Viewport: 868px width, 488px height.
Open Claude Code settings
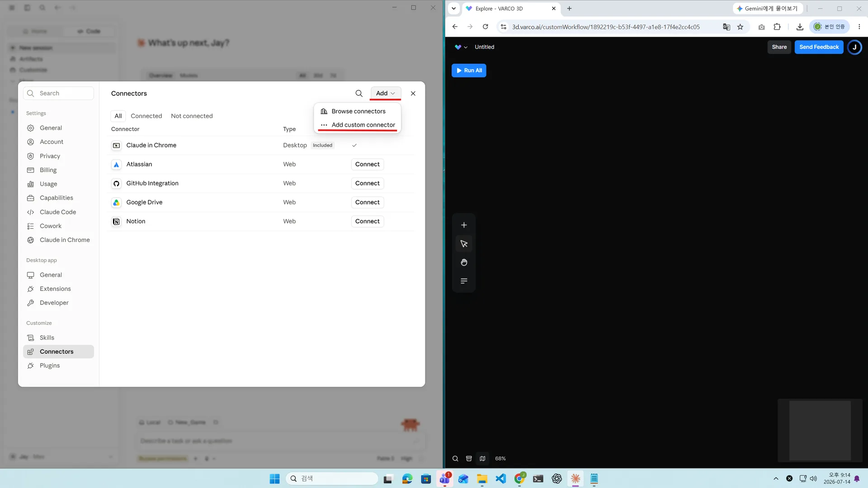click(x=58, y=212)
